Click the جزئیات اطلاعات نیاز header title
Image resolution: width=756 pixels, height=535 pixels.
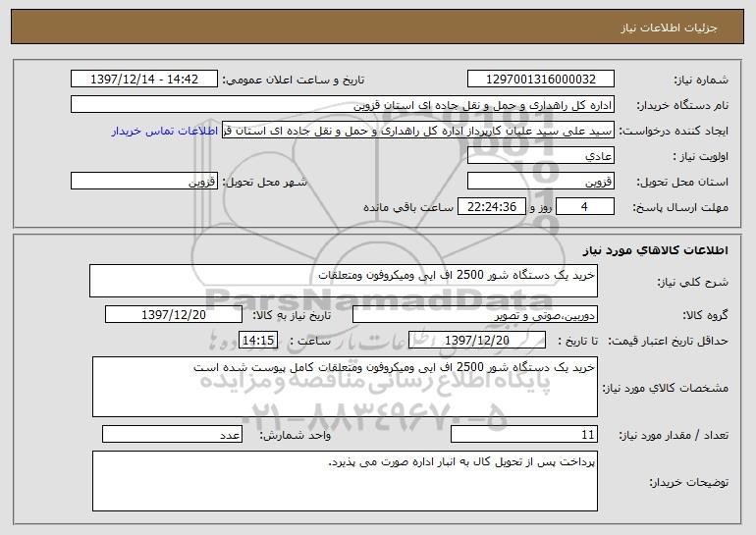669,27
